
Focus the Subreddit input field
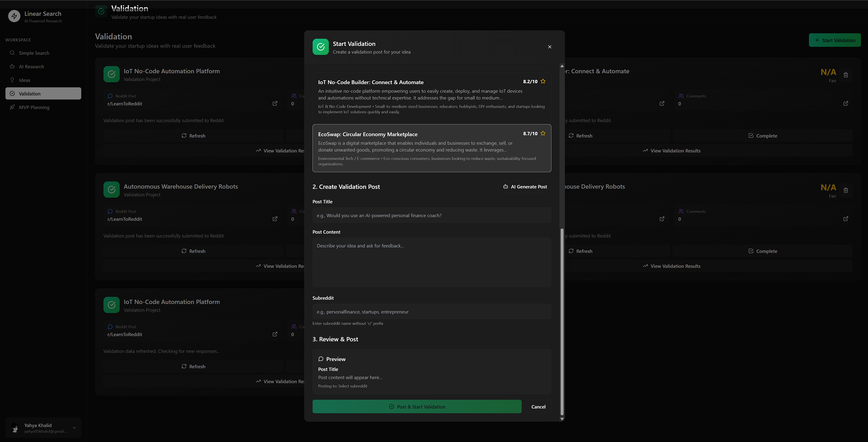(x=432, y=312)
